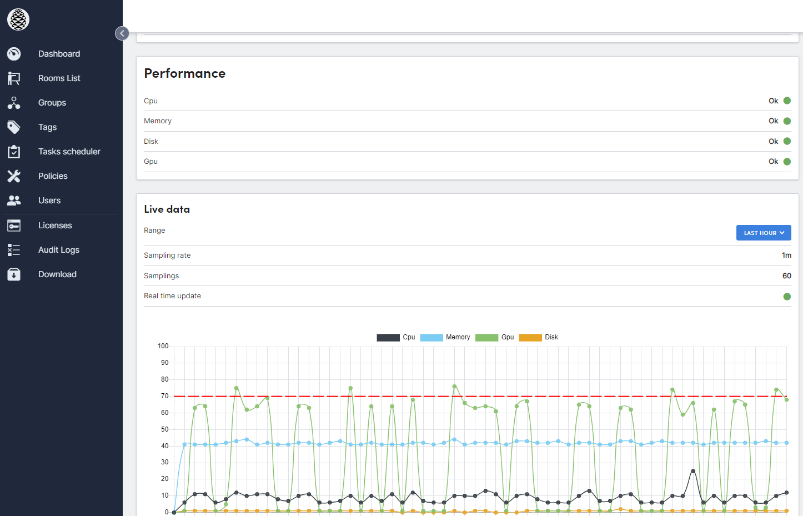This screenshot has height=516, width=803.
Task: Toggle Cpu series via dark legend swatch
Action: click(388, 337)
